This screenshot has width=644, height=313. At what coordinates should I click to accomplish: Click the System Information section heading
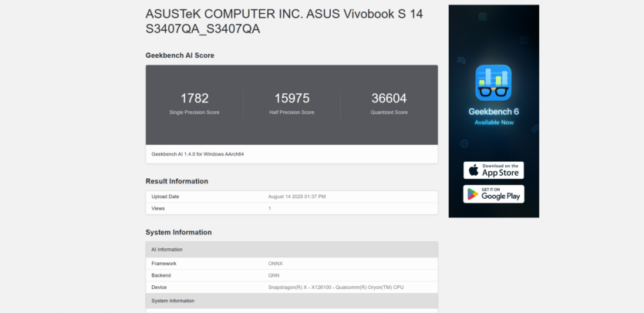(x=179, y=233)
